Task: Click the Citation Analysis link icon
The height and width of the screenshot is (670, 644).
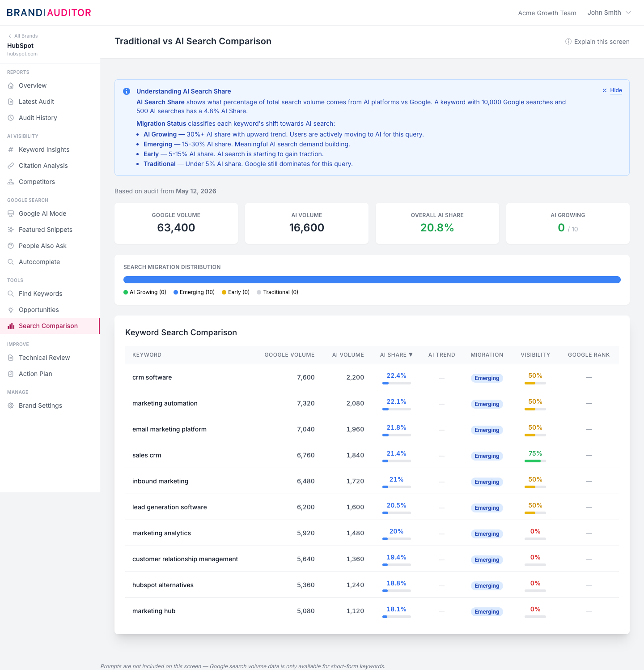Action: point(11,166)
